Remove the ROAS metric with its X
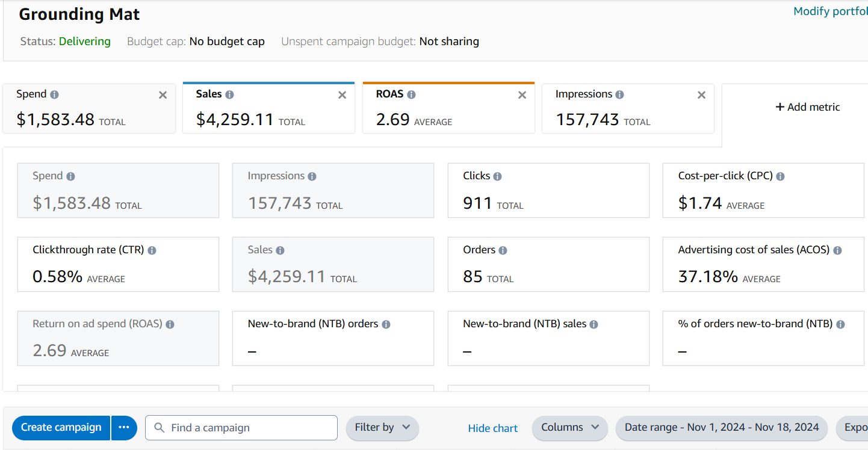The width and height of the screenshot is (868, 450). click(522, 95)
